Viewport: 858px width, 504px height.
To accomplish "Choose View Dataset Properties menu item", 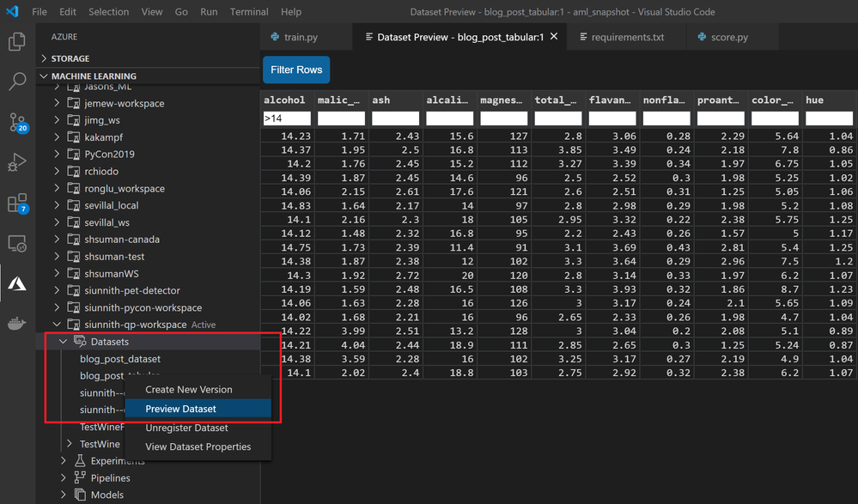I will point(198,446).
